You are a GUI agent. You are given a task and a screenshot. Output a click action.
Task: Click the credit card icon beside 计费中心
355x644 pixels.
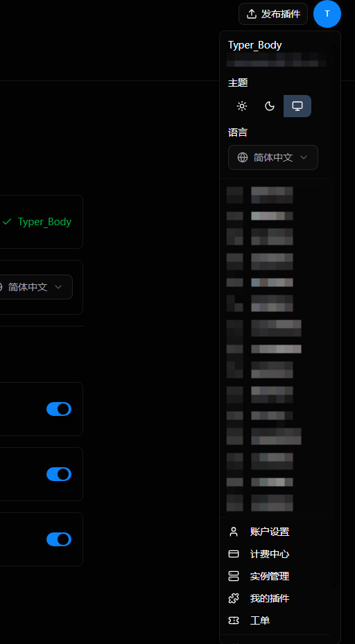click(234, 554)
